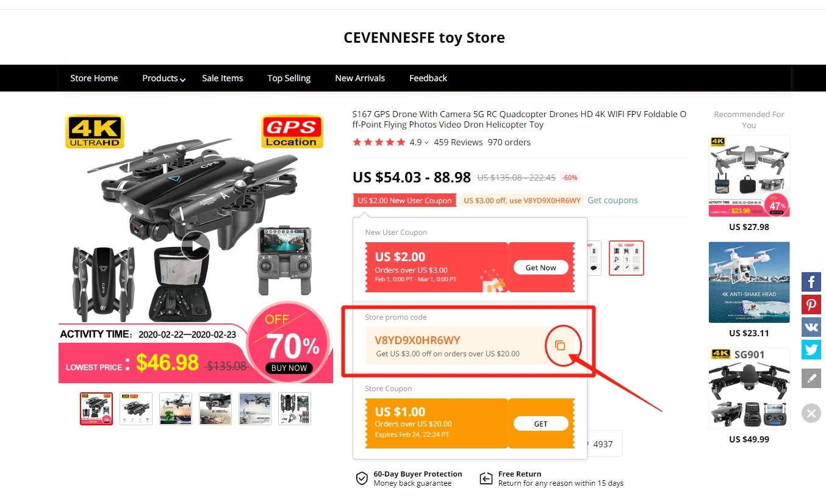826x504 pixels.
Task: Share product on Twitter
Action: 811,349
